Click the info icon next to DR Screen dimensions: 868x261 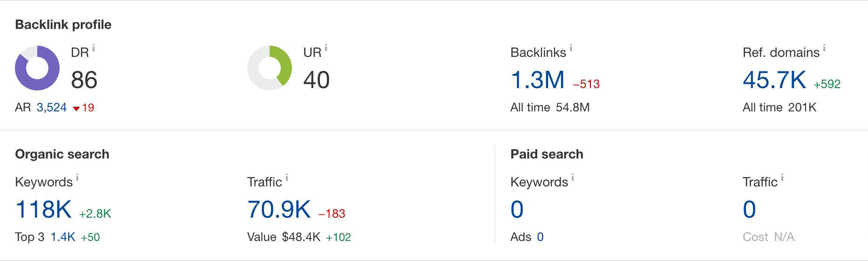[x=94, y=48]
